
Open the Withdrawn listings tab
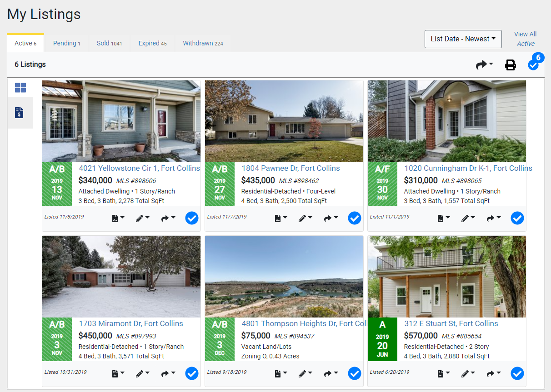(203, 44)
